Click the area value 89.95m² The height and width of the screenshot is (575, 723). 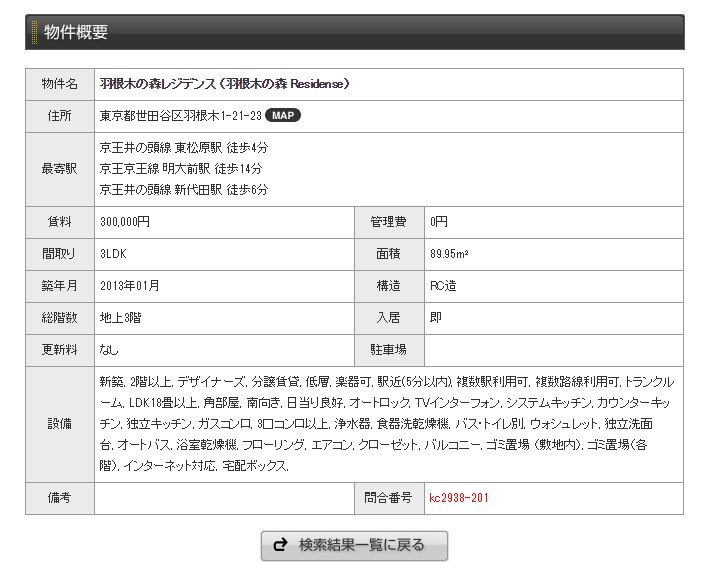click(x=449, y=254)
